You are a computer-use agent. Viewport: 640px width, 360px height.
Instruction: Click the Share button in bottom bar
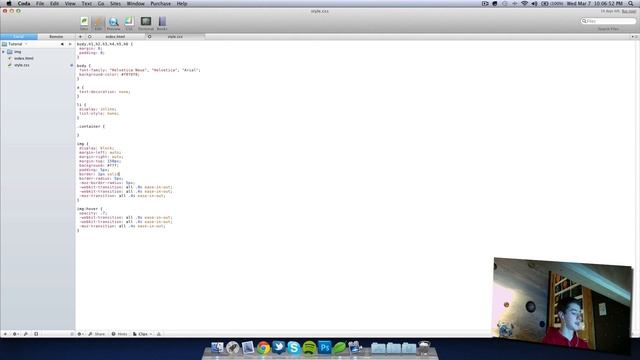[97, 334]
